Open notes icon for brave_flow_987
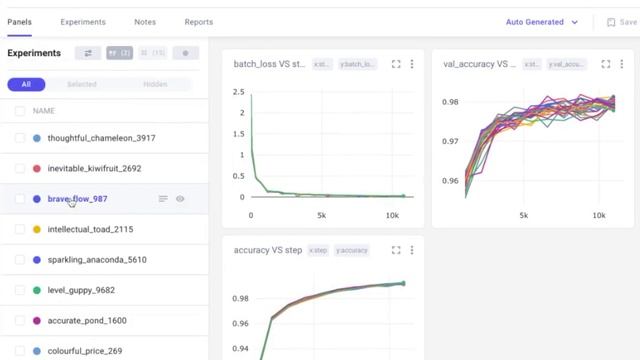 [x=163, y=199]
